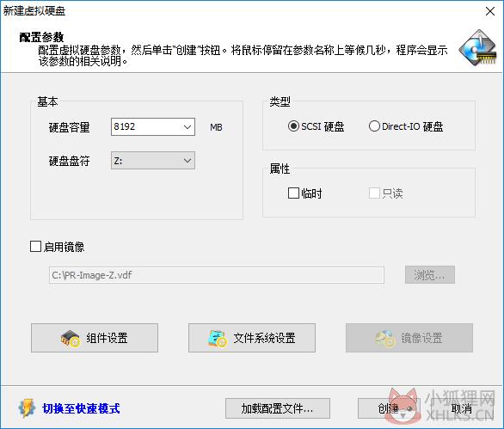The image size is (504, 429).
Task: Click the 加载配置文件 button
Action: pyautogui.click(x=278, y=408)
